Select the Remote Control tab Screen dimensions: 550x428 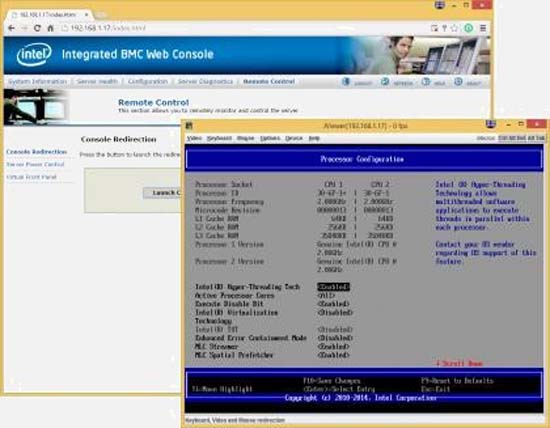[269, 81]
